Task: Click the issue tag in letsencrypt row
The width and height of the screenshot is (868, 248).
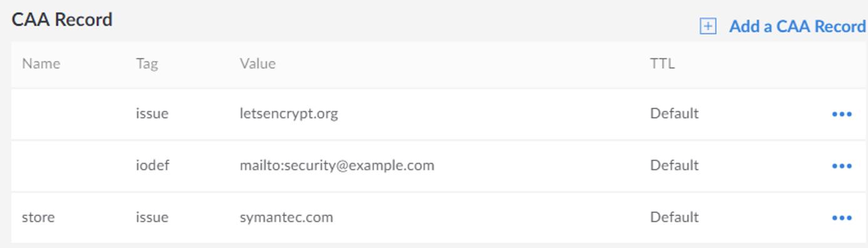Action: [x=152, y=114]
